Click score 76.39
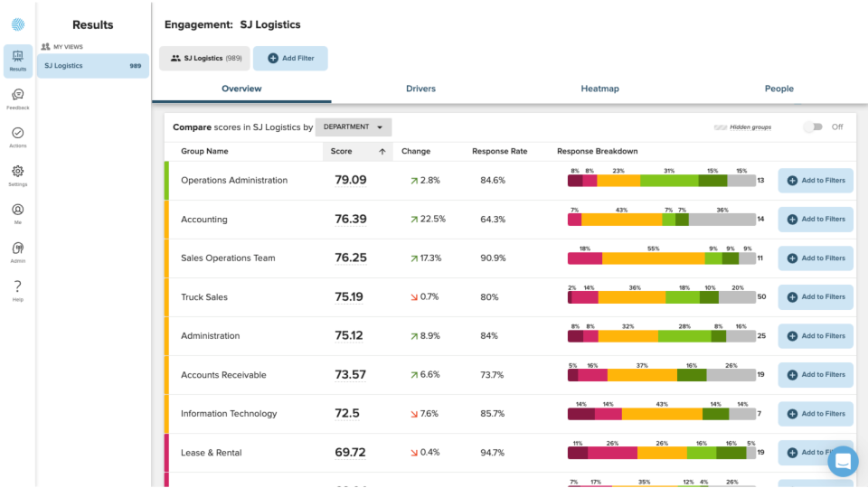This screenshot has height=488, width=868. (351, 220)
